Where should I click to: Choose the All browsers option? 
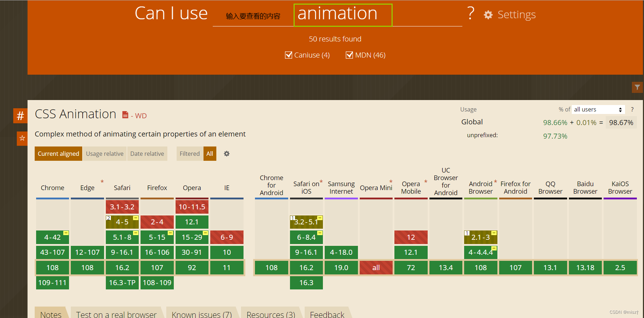tap(210, 154)
